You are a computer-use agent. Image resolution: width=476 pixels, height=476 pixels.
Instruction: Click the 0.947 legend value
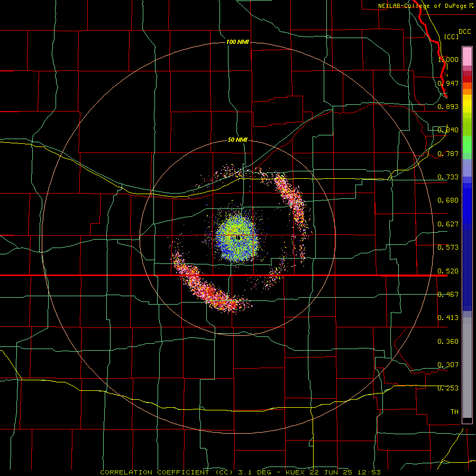pyautogui.click(x=448, y=83)
